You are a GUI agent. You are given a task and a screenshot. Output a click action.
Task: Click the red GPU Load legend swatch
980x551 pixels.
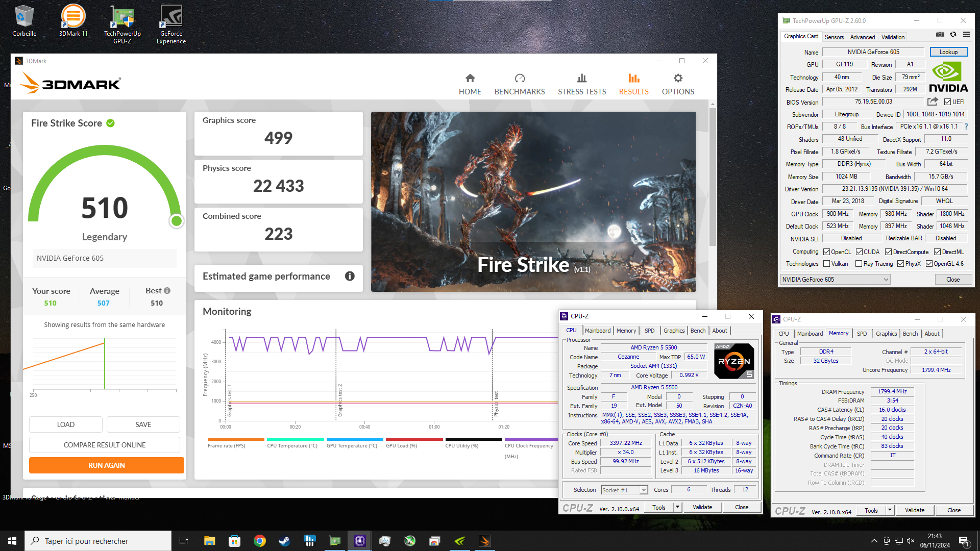(x=414, y=439)
